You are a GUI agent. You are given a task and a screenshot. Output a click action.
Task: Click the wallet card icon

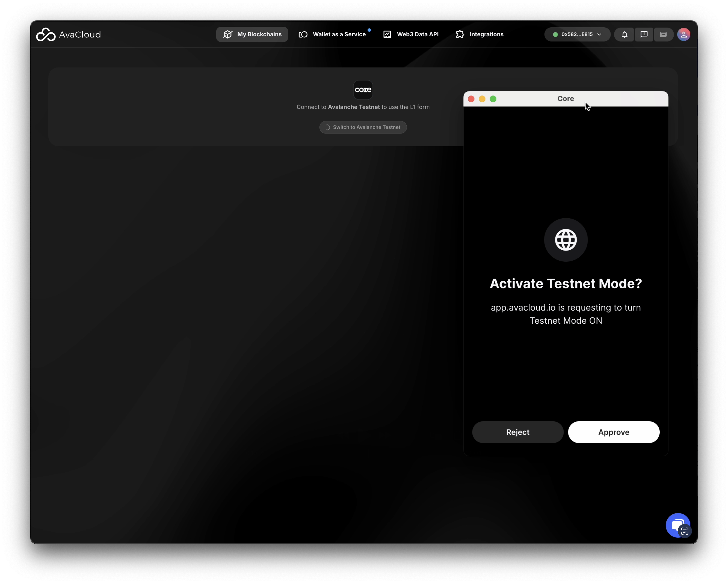tap(663, 34)
